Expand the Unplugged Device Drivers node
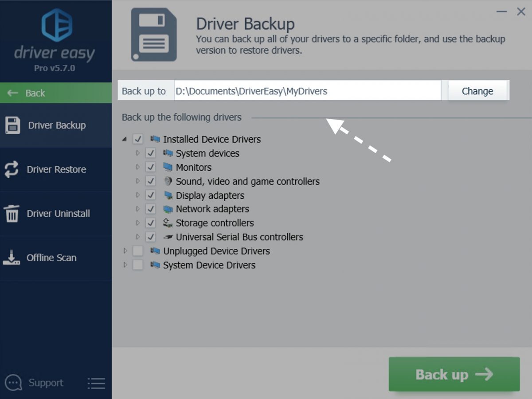Screen dimensions: 532x399 point(125,251)
